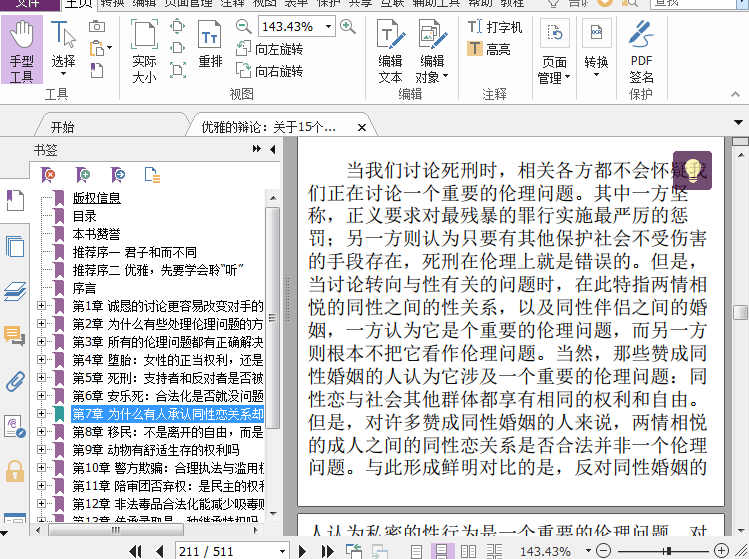Click the lightbulb tip button on page
This screenshot has width=749, height=559.
click(x=692, y=171)
